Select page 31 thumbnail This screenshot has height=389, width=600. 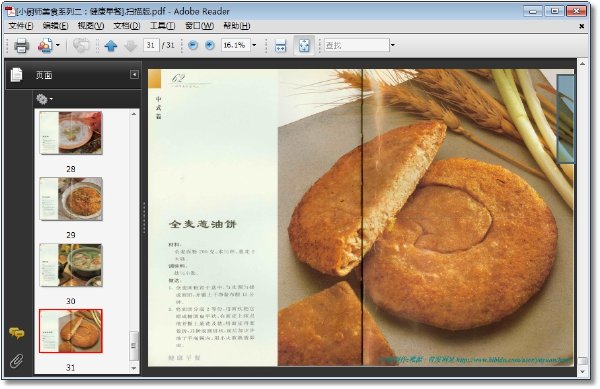click(x=71, y=331)
